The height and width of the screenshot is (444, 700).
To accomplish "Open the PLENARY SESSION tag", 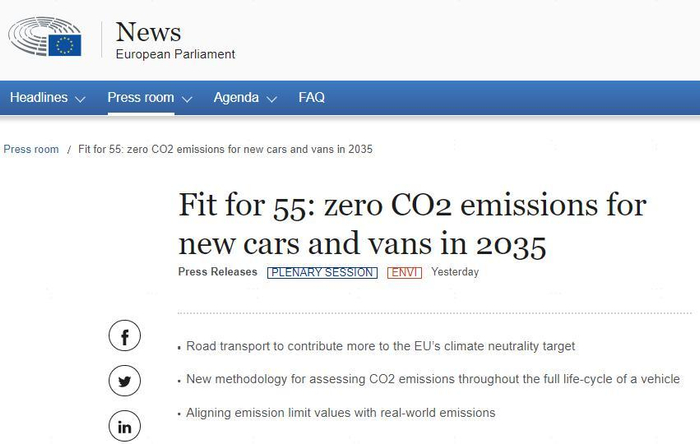I will click(322, 272).
